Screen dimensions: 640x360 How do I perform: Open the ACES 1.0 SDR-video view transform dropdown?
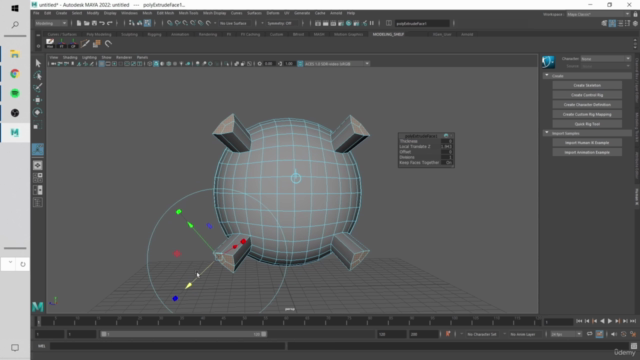[337, 64]
